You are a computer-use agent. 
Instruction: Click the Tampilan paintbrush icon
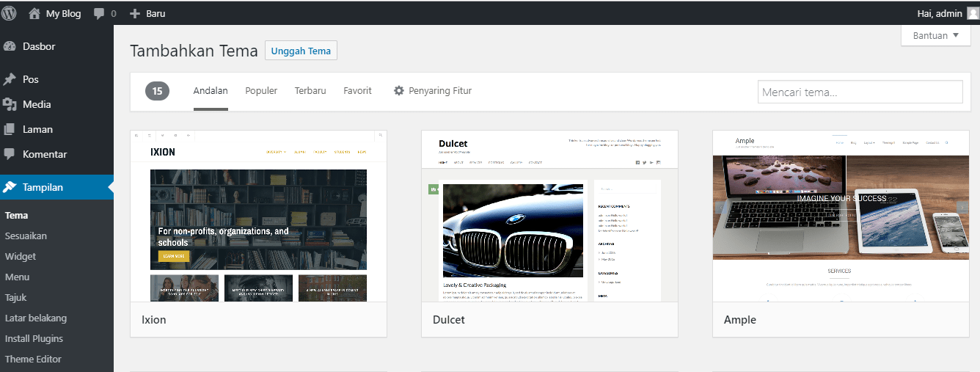point(10,187)
